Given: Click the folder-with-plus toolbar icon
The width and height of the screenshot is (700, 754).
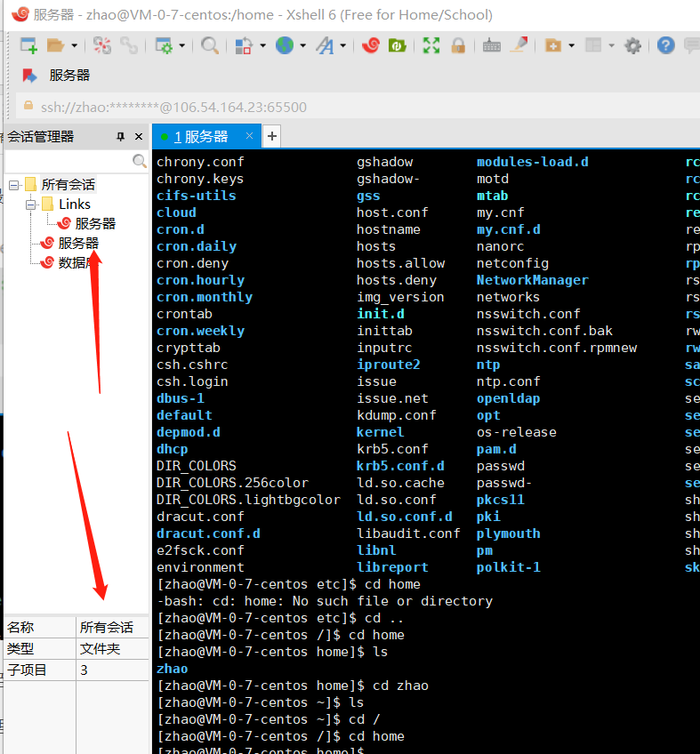Looking at the screenshot, I should (553, 45).
